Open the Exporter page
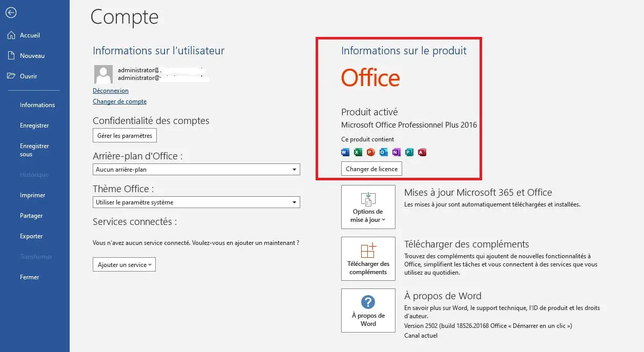 point(31,236)
